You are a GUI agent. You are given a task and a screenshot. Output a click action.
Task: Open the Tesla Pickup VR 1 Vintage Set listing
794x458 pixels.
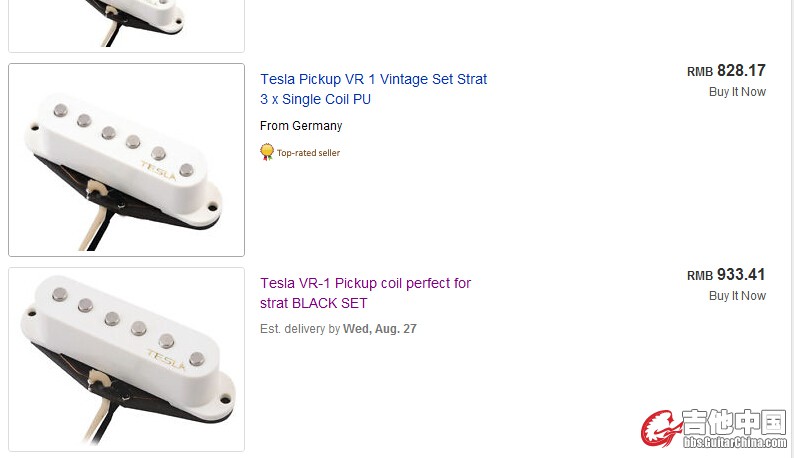click(x=373, y=89)
